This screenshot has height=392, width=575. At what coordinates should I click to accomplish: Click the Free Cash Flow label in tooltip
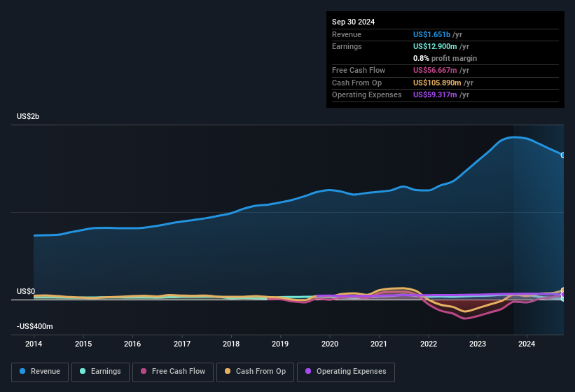359,70
